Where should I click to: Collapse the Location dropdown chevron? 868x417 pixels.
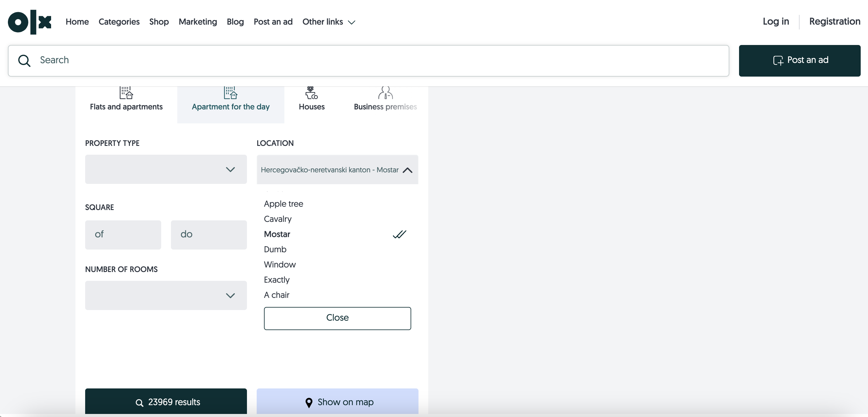[407, 170]
